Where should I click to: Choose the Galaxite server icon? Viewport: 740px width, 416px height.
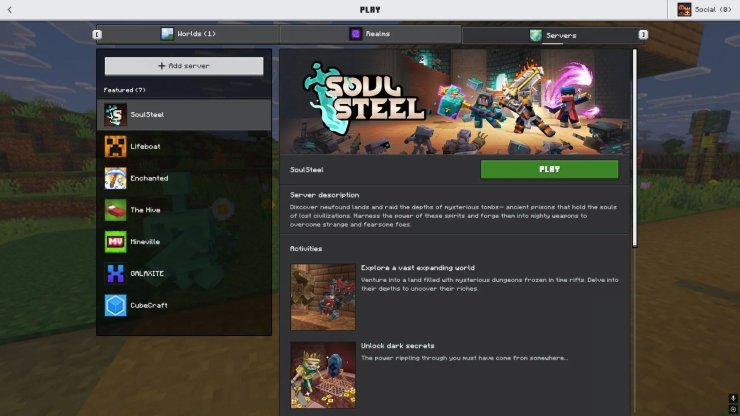[x=116, y=273]
